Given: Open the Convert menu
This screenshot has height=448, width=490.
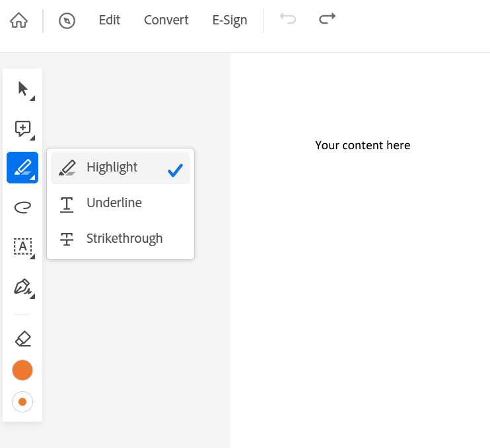Looking at the screenshot, I should 166,20.
